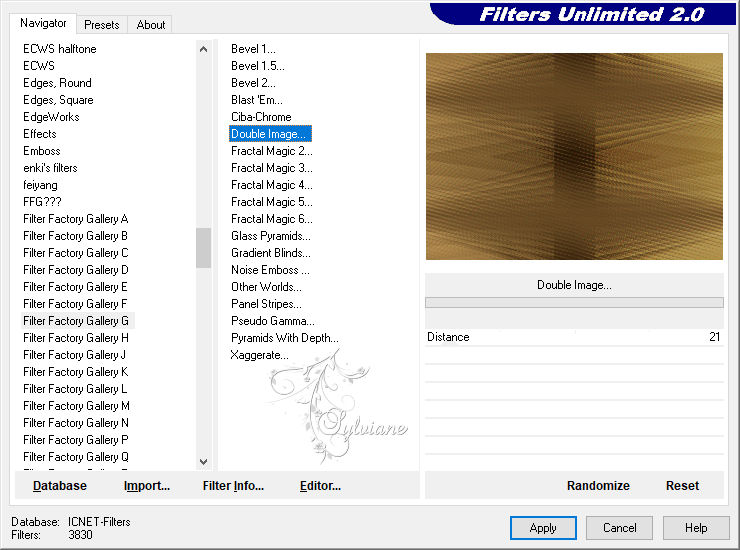The image size is (740, 550).
Task: Select Filter Factory Gallery M
Action: point(76,406)
